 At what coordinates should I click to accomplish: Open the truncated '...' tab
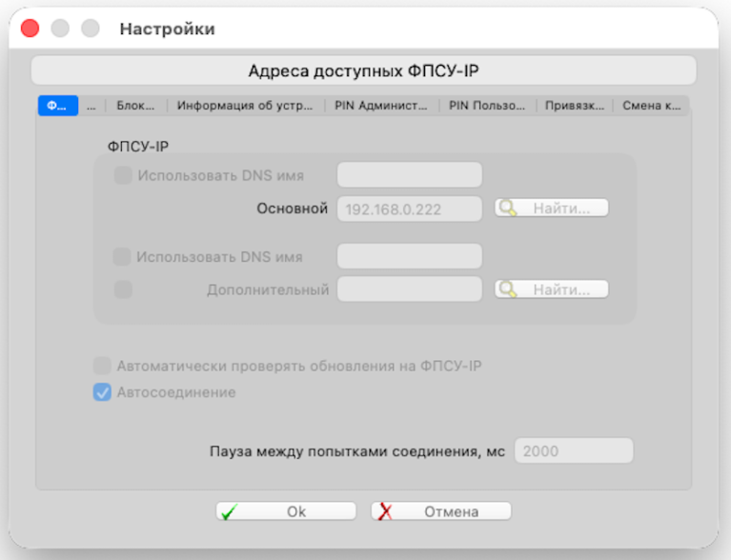click(91, 106)
